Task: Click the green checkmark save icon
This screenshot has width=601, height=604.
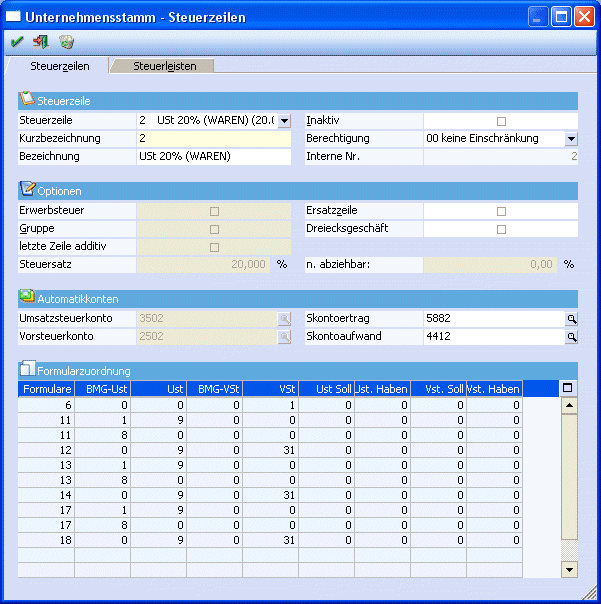Action: pyautogui.click(x=17, y=42)
